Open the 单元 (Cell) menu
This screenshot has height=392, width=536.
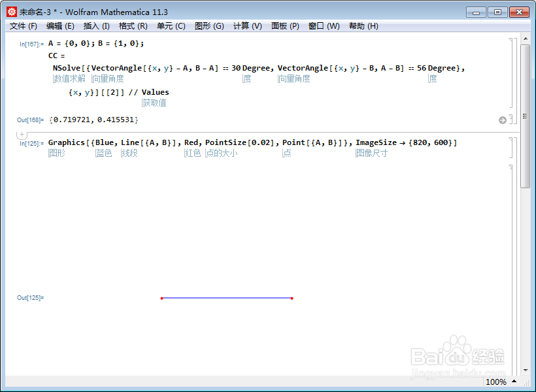pyautogui.click(x=170, y=25)
